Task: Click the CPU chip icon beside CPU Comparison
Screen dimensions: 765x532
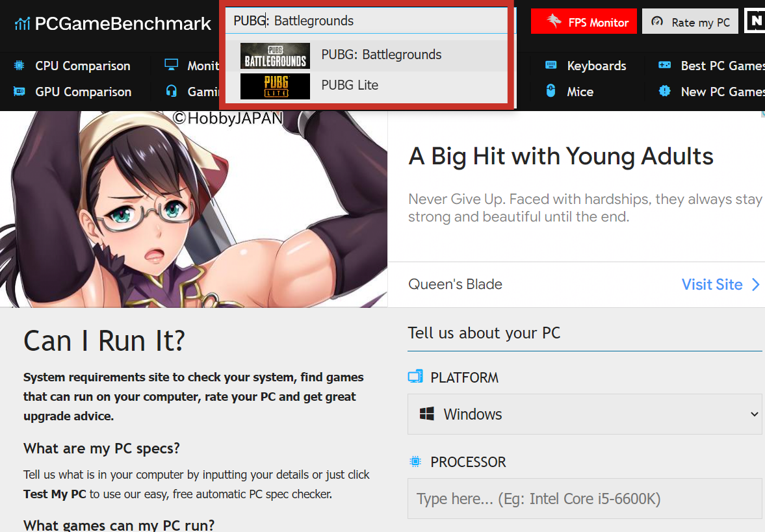Action: pyautogui.click(x=19, y=66)
